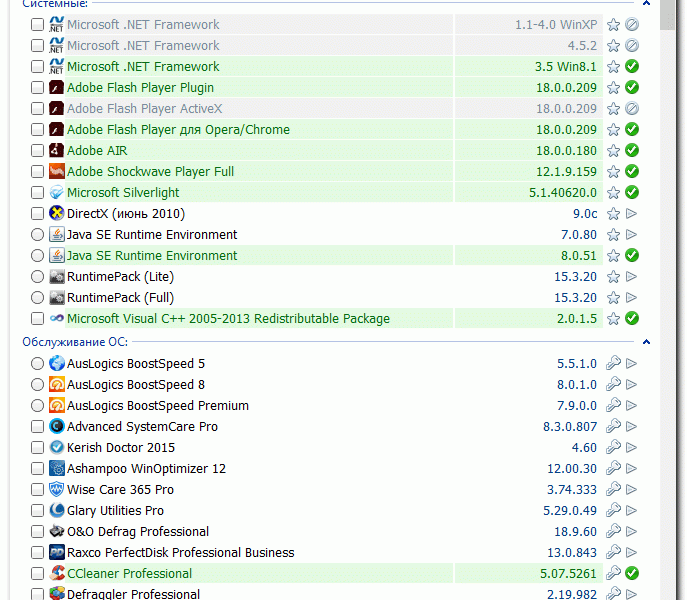The height and width of the screenshot is (600, 687).
Task: Click the play arrow for Raxco PerfectDisk Professional Business
Action: (x=631, y=552)
